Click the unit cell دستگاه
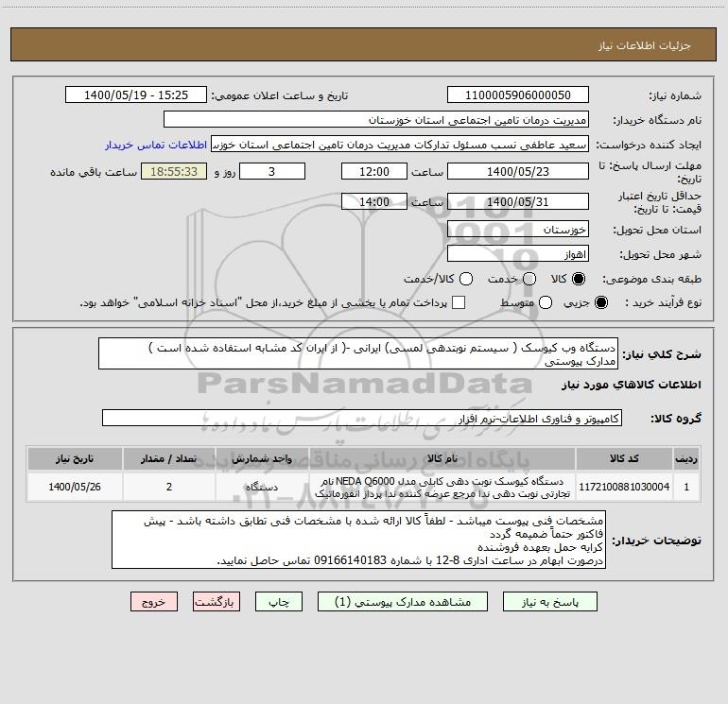Image resolution: width=728 pixels, height=704 pixels. [x=262, y=487]
